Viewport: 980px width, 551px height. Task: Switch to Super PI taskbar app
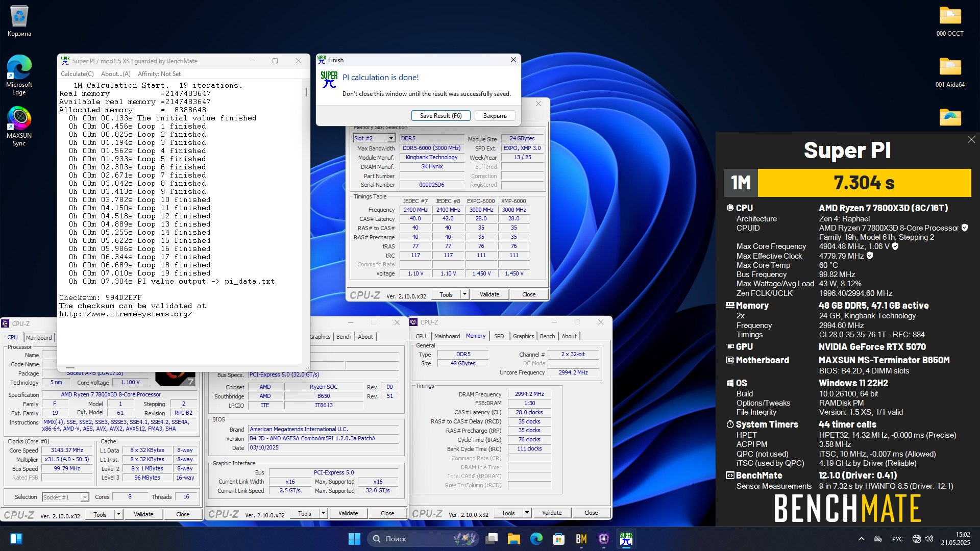coord(626,539)
